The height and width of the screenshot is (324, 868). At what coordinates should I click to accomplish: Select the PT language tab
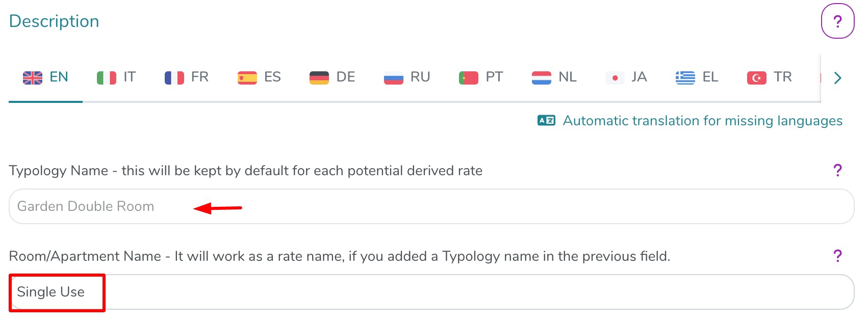(x=481, y=77)
